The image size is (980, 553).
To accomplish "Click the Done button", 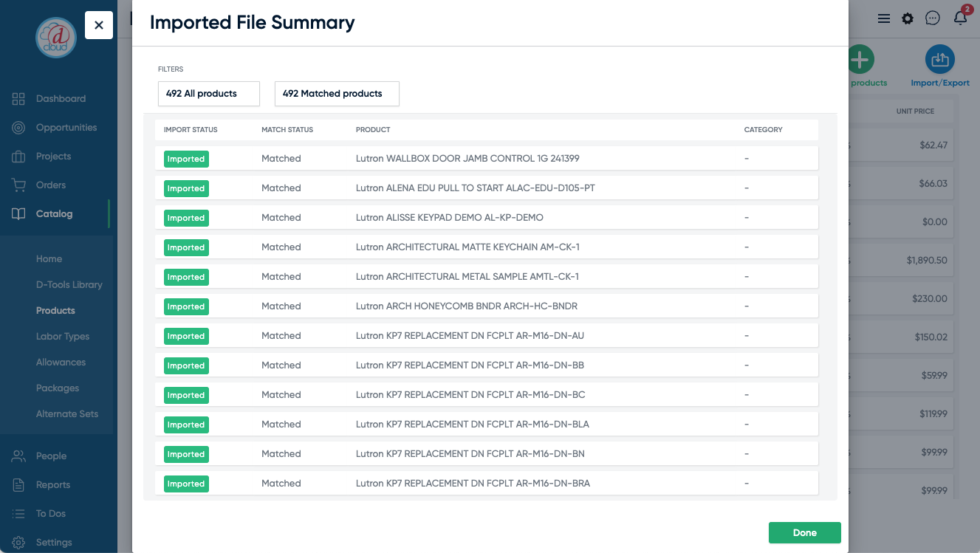I will pos(805,533).
